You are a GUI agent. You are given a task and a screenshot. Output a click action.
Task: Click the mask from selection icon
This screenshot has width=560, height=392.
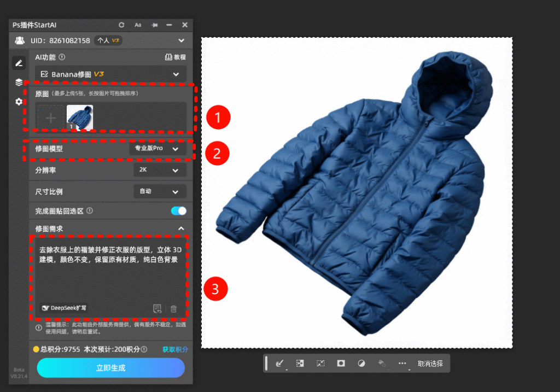341,363
